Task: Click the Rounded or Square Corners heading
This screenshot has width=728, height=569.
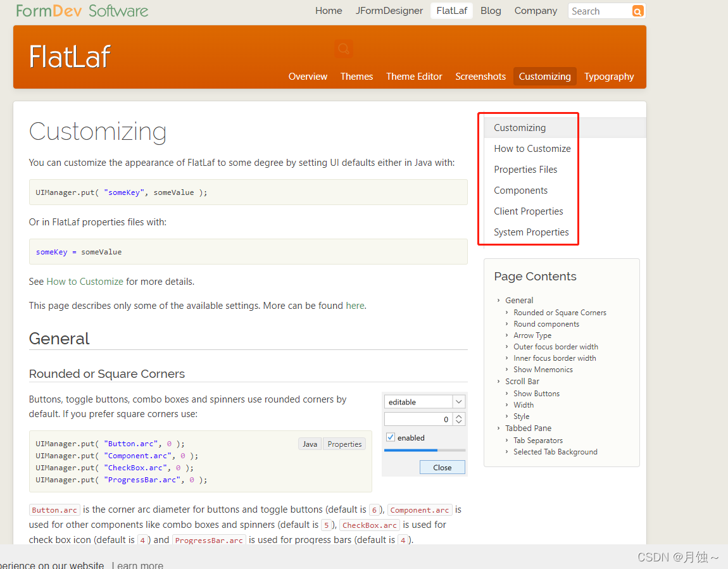Action: pyautogui.click(x=107, y=374)
